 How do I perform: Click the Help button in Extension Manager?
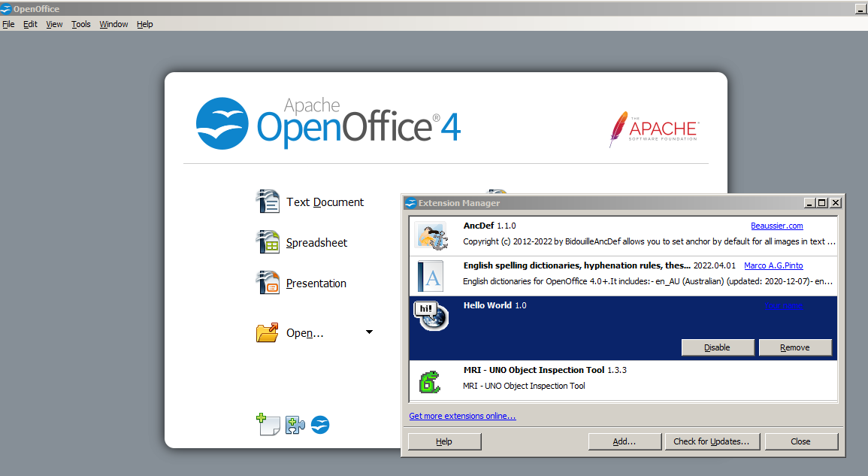click(x=444, y=441)
